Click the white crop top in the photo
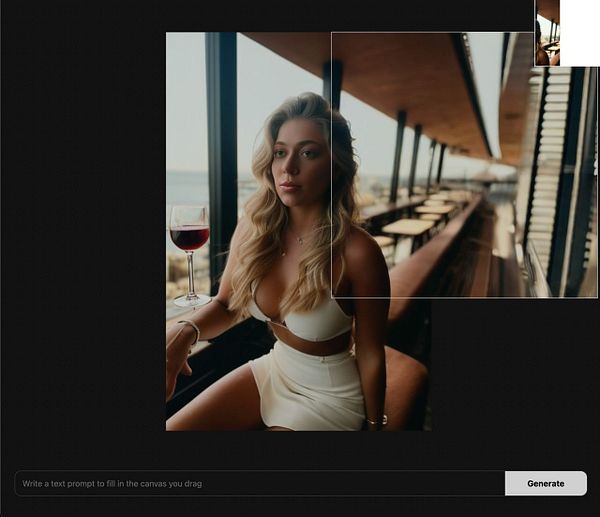Screen dimensions: 600x517 click(302, 318)
